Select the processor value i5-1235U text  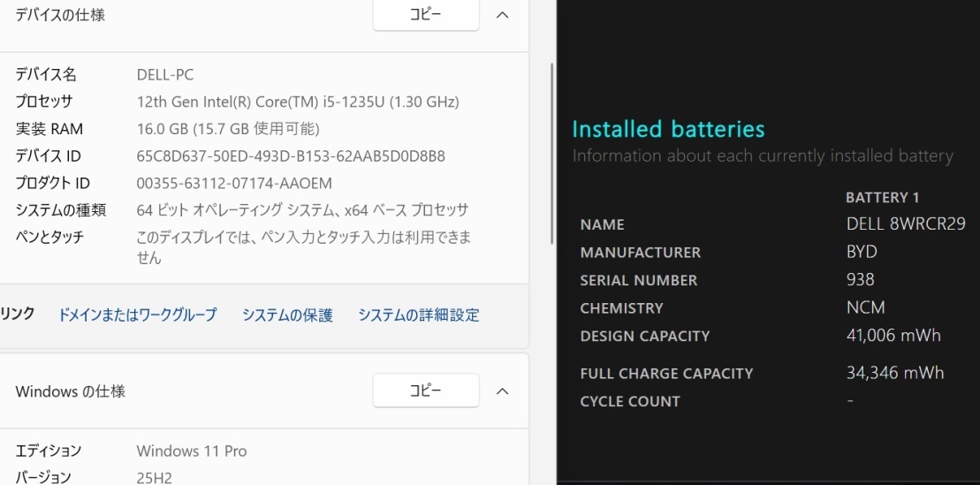coord(298,102)
